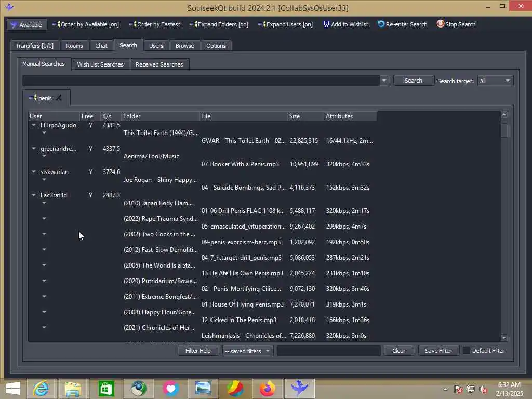Select Leishmaniasis - Chronicles of file row
Image resolution: width=532 pixels, height=399 pixels.
[244, 336]
